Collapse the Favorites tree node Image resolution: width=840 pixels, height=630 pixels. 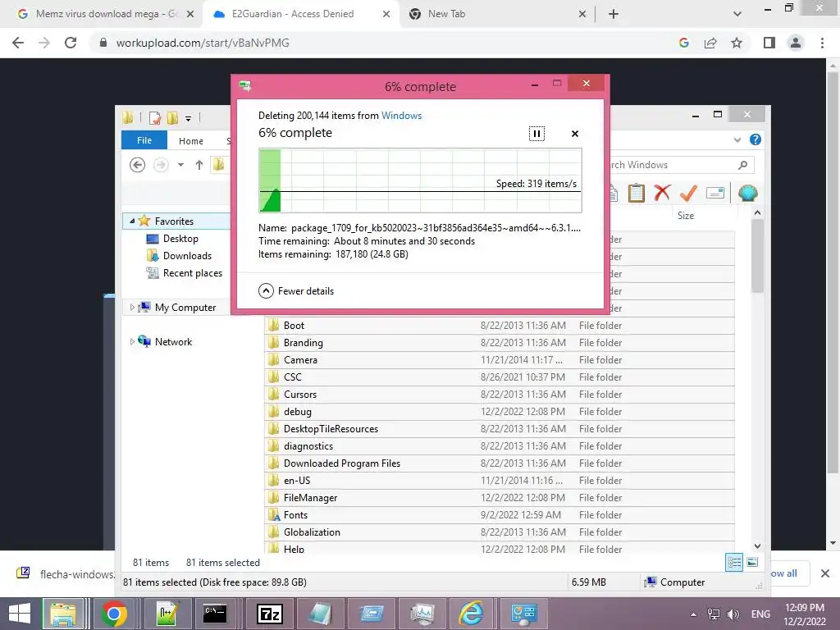(132, 221)
